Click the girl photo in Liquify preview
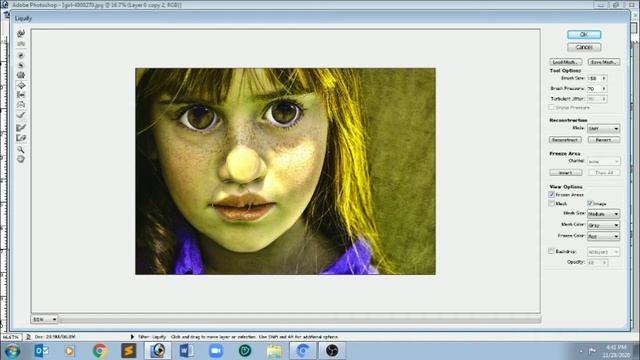 click(285, 171)
